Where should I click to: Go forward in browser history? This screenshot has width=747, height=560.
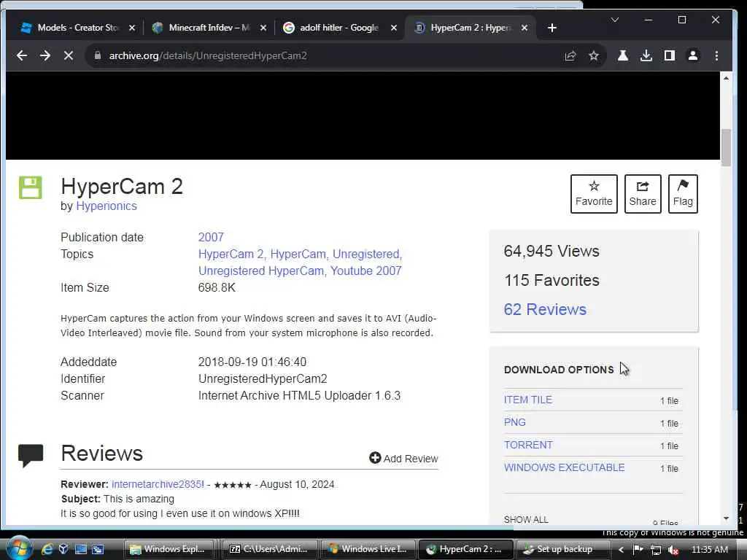(x=45, y=55)
